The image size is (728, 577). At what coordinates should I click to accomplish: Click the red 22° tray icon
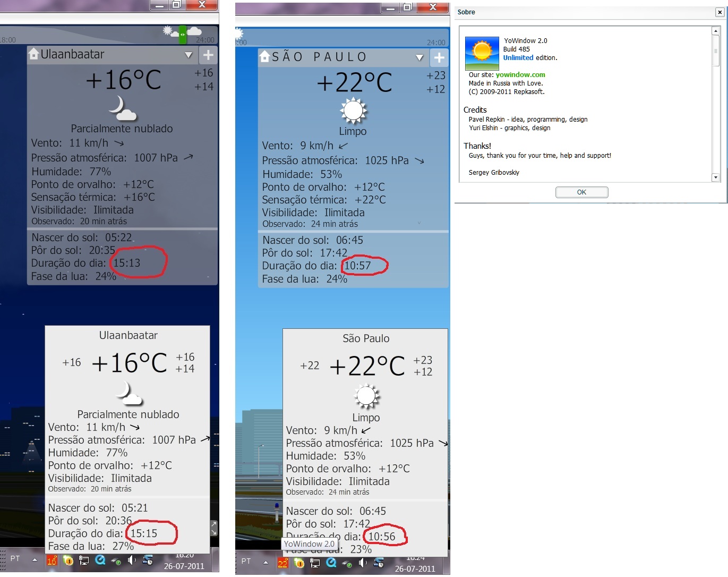[x=283, y=563]
